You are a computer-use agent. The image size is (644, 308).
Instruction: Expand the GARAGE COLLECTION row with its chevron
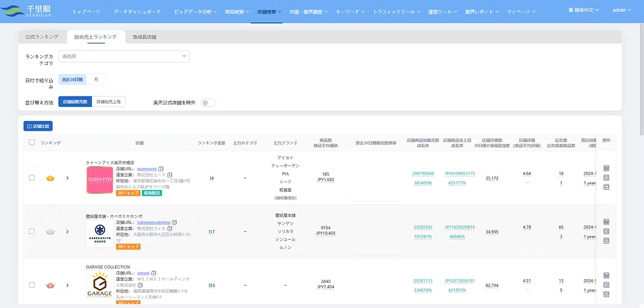[67, 285]
